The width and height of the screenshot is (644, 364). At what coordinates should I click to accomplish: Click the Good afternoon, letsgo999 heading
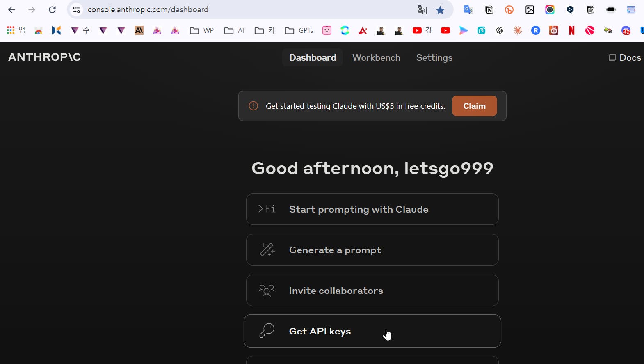click(x=372, y=168)
